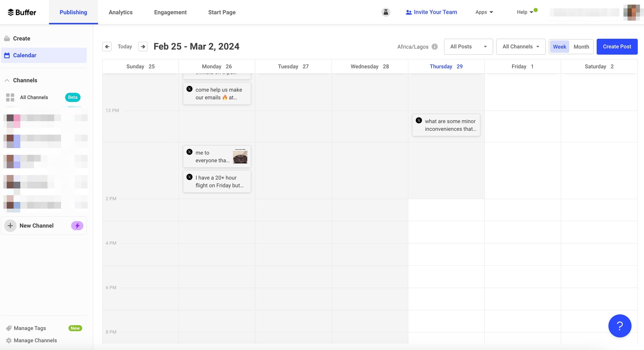Click the Africa/Lagos timezone toggle
The image size is (644, 350).
[x=416, y=47]
